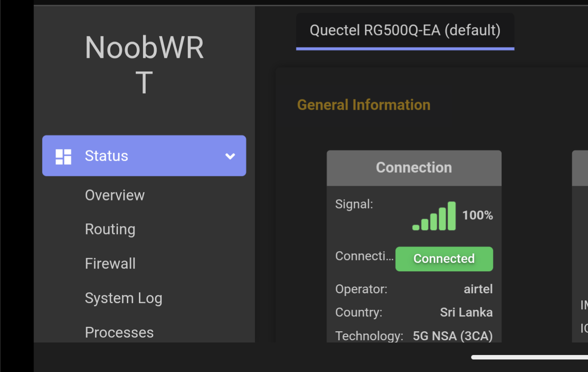The width and height of the screenshot is (588, 372).
Task: Click the green Connected status badge
Action: pyautogui.click(x=444, y=259)
